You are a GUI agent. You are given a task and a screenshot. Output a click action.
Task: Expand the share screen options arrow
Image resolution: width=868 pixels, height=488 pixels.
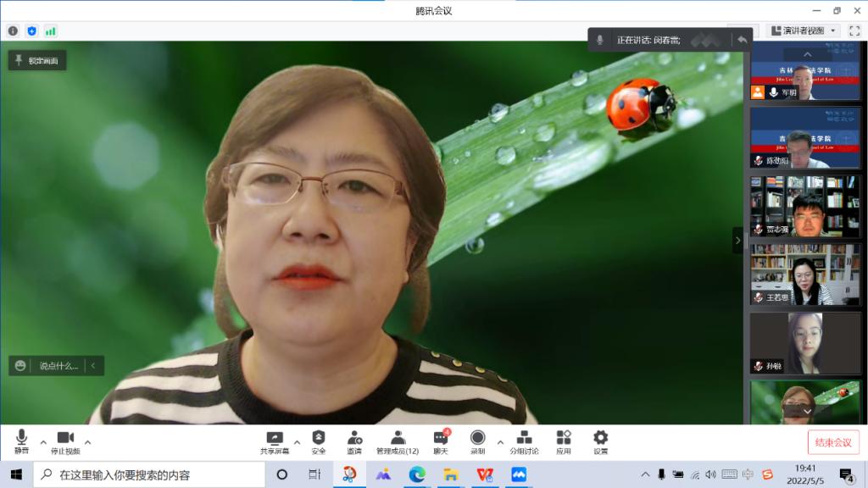[297, 442]
